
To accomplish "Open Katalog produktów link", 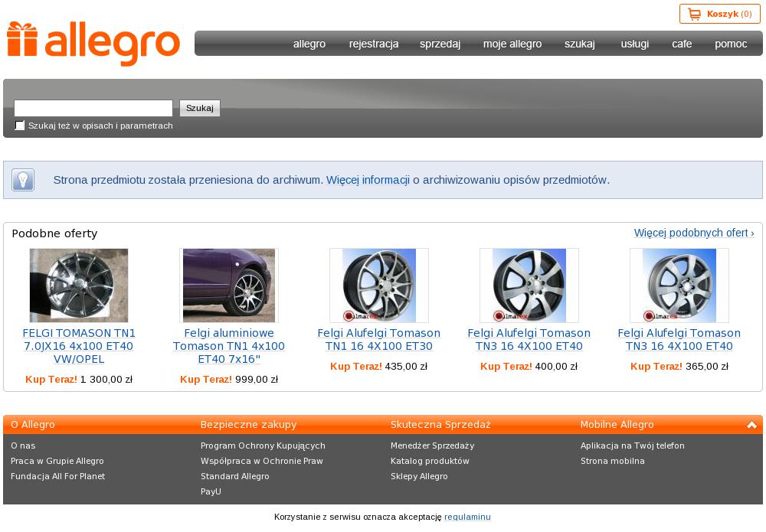I will [430, 461].
